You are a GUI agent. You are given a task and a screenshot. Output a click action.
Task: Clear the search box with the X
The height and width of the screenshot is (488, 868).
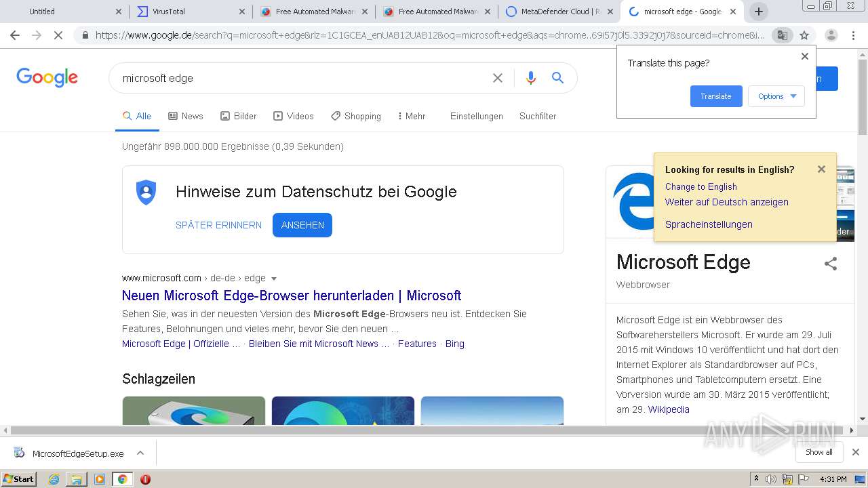(498, 78)
